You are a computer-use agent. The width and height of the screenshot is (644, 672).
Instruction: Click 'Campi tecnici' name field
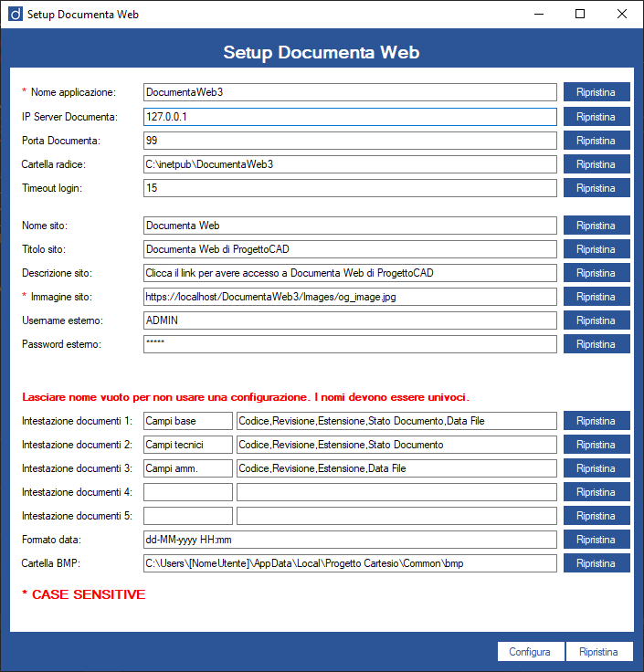[x=188, y=445]
